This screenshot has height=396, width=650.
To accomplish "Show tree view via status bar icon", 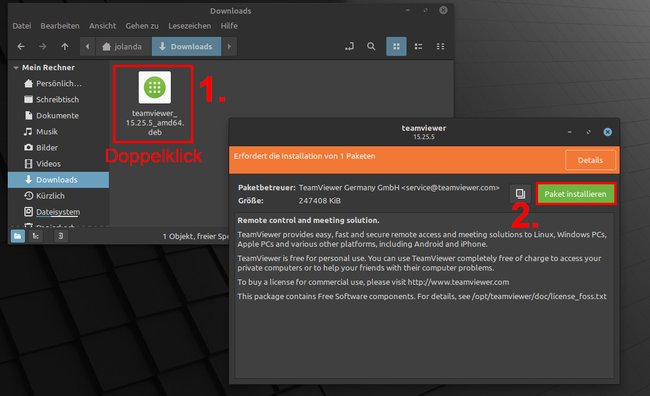I will [x=36, y=236].
